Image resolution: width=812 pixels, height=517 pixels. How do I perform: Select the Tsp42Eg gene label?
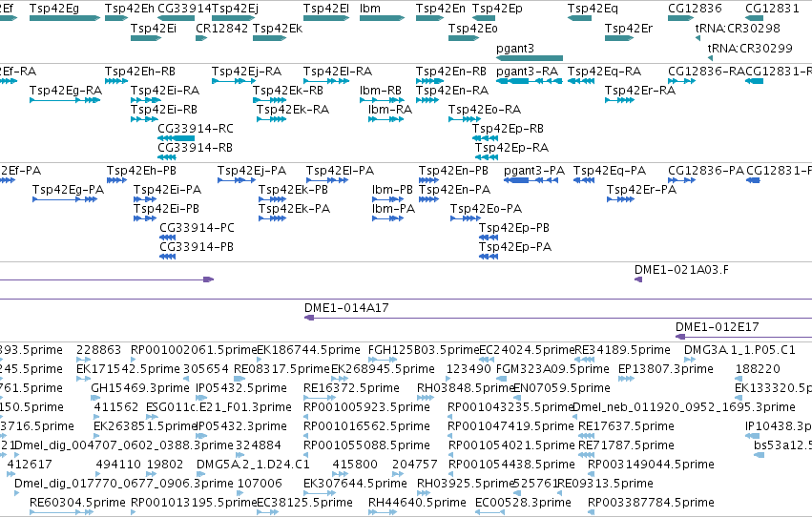(x=53, y=9)
